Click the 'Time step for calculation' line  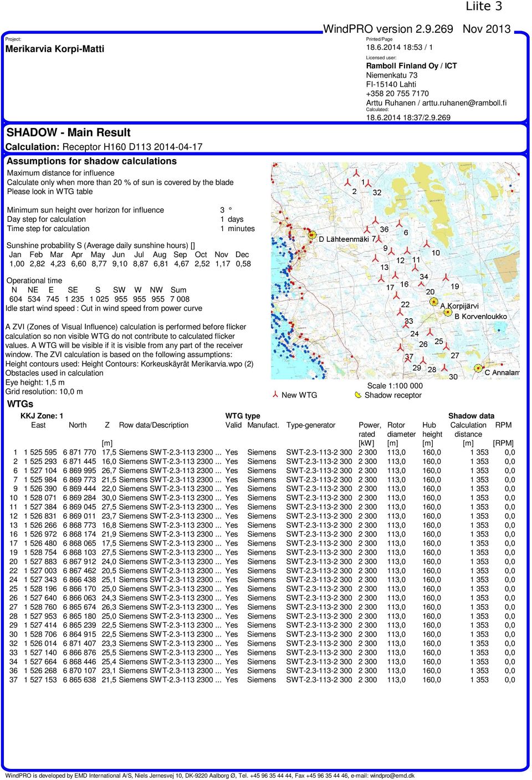click(x=48, y=228)
